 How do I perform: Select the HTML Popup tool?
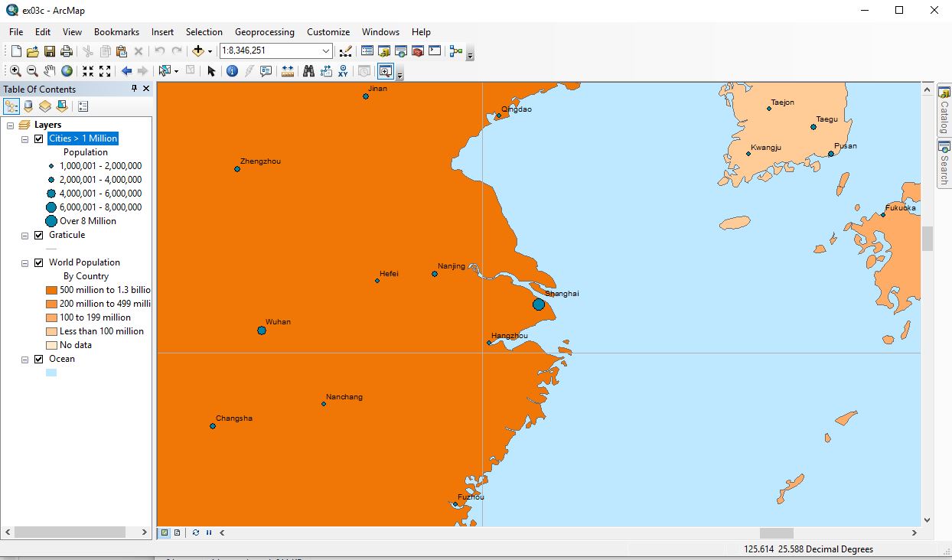(x=266, y=71)
